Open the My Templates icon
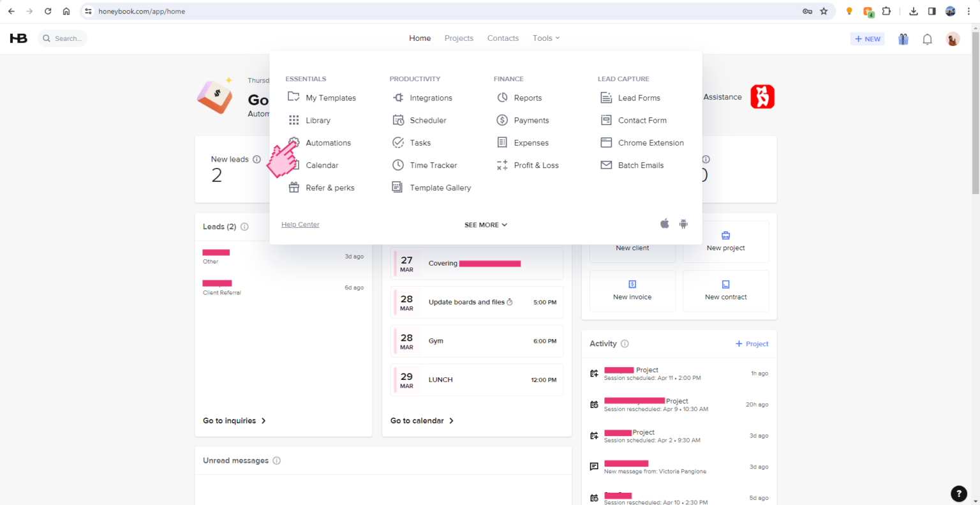The width and height of the screenshot is (980, 505). click(293, 97)
